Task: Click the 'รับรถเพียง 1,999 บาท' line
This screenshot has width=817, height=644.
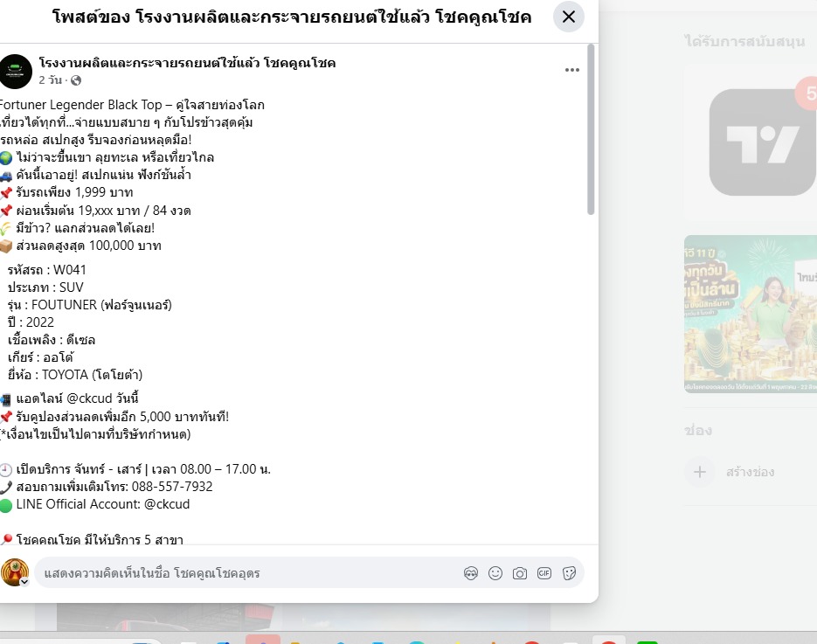Action: coord(74,192)
